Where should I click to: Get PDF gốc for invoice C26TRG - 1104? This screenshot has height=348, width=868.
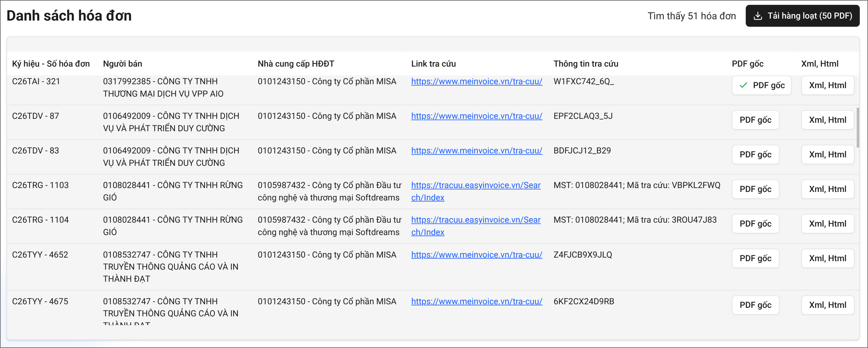point(755,224)
